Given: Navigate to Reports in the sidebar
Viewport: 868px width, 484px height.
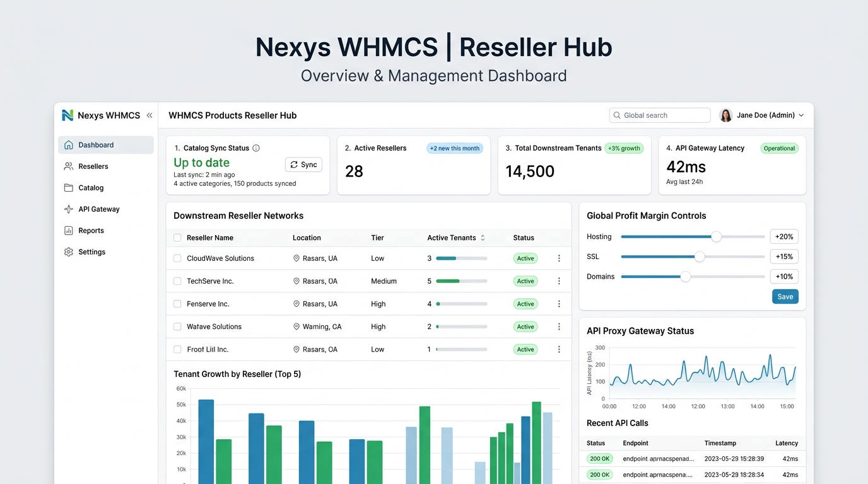Looking at the screenshot, I should (x=106, y=231).
